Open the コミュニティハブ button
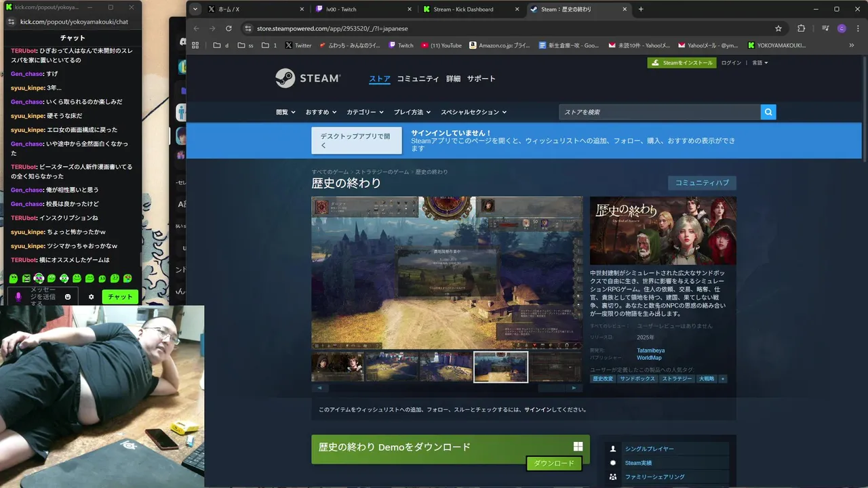Image resolution: width=868 pixels, height=488 pixels. [x=702, y=183]
